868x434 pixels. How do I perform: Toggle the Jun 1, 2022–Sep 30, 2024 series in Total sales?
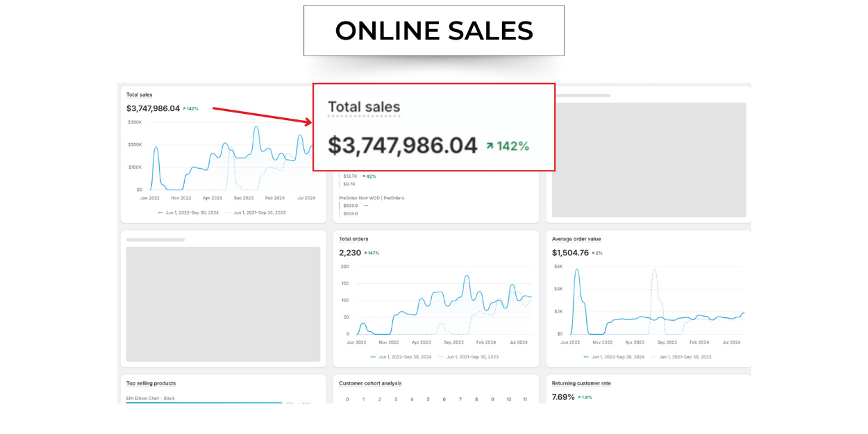click(x=192, y=212)
